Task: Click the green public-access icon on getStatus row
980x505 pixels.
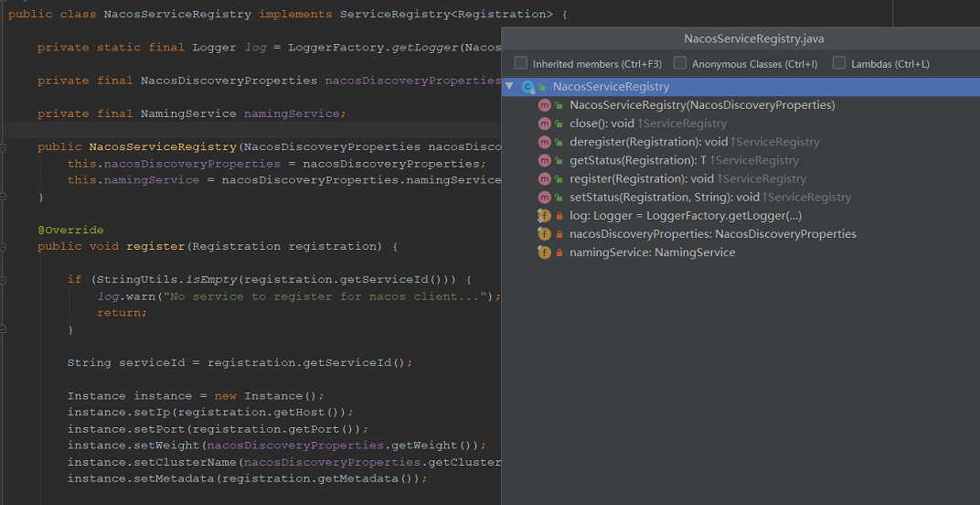Action: (x=559, y=161)
